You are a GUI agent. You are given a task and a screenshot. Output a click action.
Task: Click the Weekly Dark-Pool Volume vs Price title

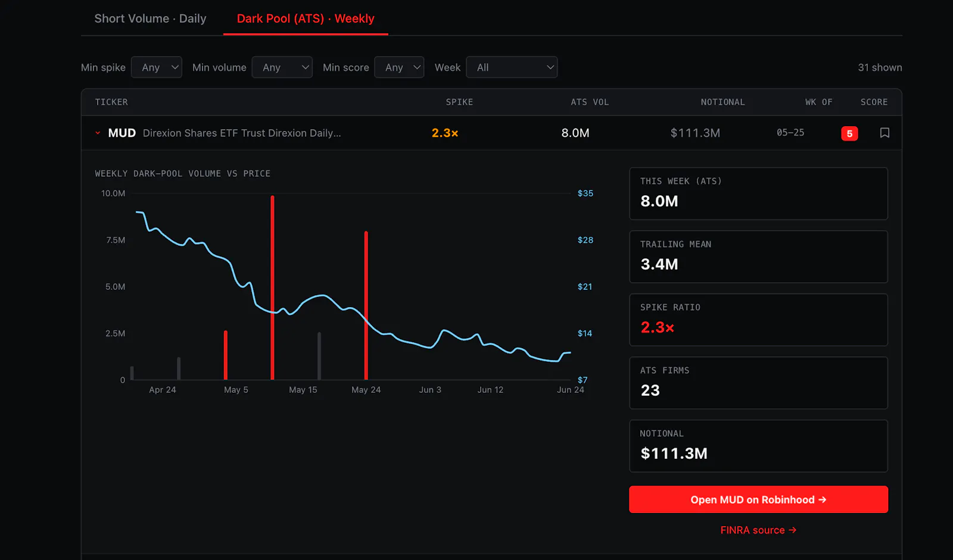182,173
